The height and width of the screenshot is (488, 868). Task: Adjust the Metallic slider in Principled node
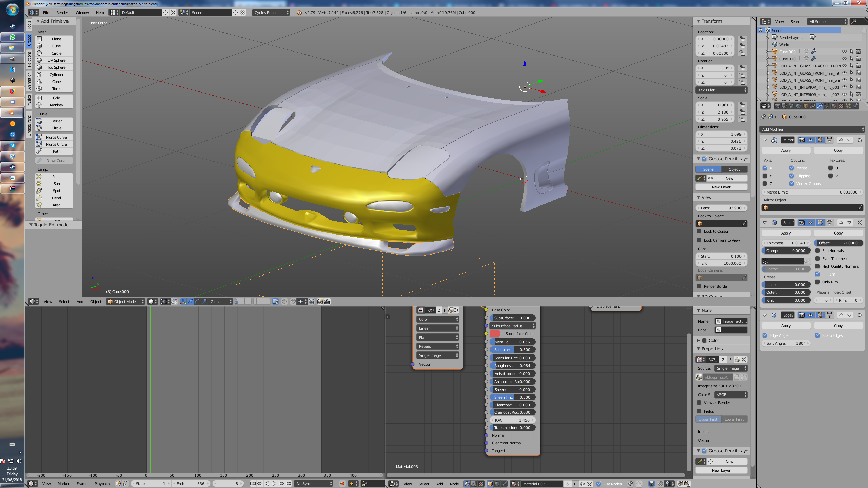[x=512, y=342]
